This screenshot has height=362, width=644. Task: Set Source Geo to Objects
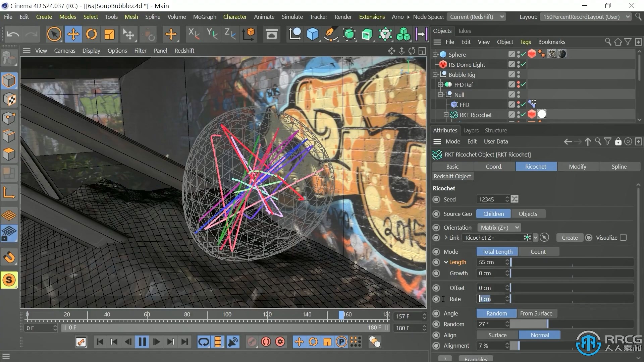(x=528, y=214)
